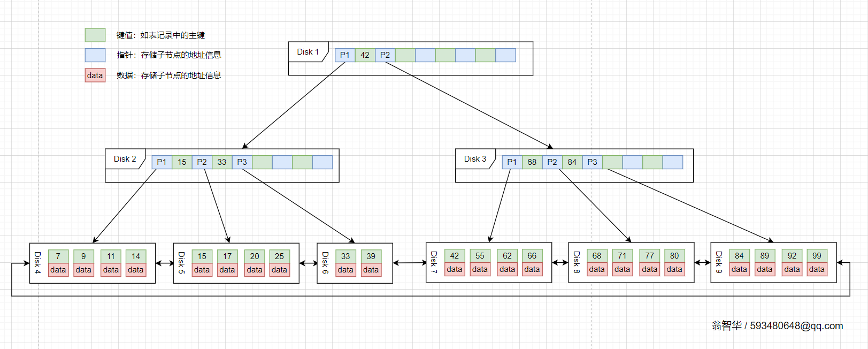Image resolution: width=868 pixels, height=349 pixels.
Task: Click key 15 in the Disk 2 node
Action: pos(182,162)
